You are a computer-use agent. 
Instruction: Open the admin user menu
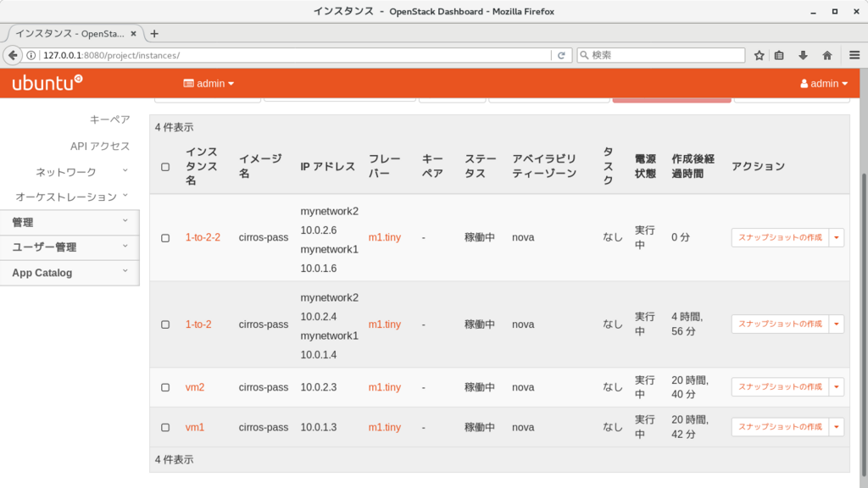coord(824,84)
